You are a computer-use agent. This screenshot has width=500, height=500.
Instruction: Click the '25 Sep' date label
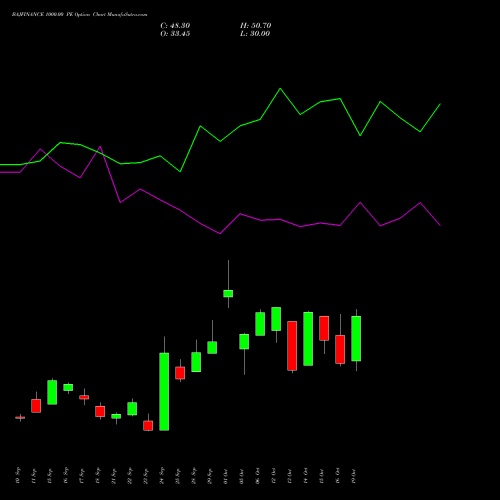[x=178, y=476]
